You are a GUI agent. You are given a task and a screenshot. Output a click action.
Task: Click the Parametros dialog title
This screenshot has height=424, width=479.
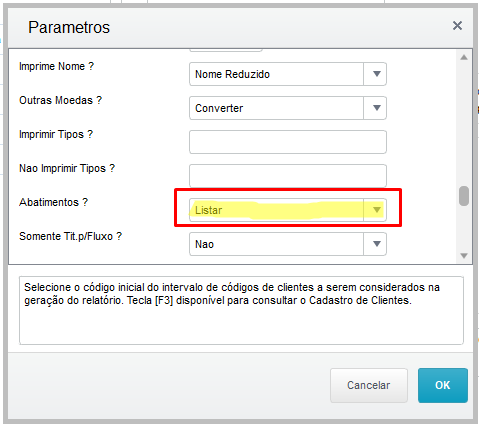[69, 27]
